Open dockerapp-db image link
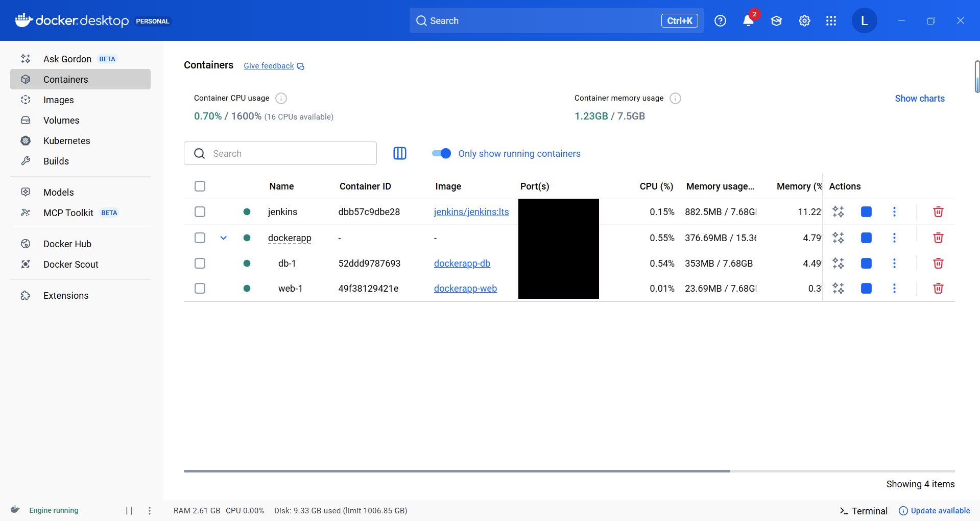This screenshot has height=521, width=980. 462,263
